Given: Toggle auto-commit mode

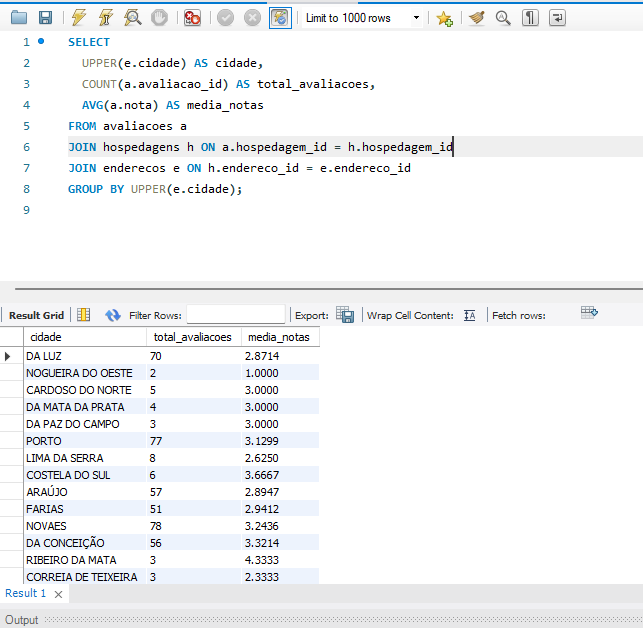Looking at the screenshot, I should [281, 18].
